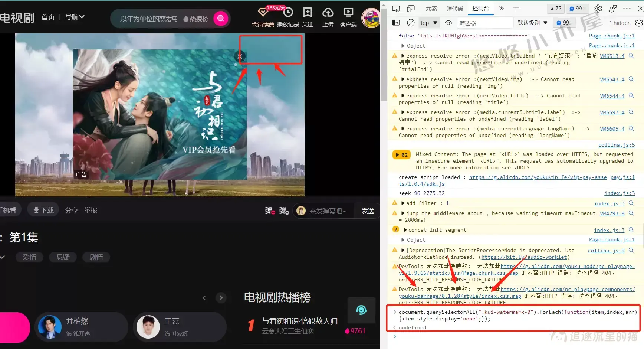Click the pink search magnifier icon
Viewport: 644px width, 349px height.
coord(221,18)
